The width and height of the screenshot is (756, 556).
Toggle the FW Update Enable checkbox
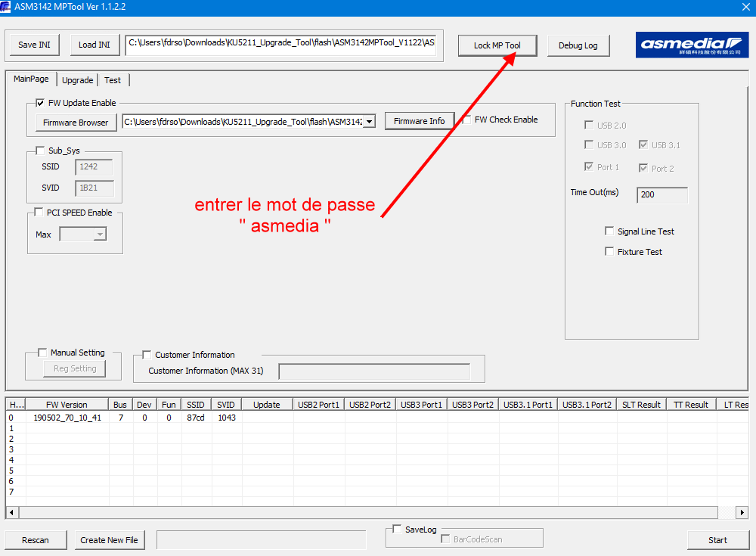(x=40, y=103)
